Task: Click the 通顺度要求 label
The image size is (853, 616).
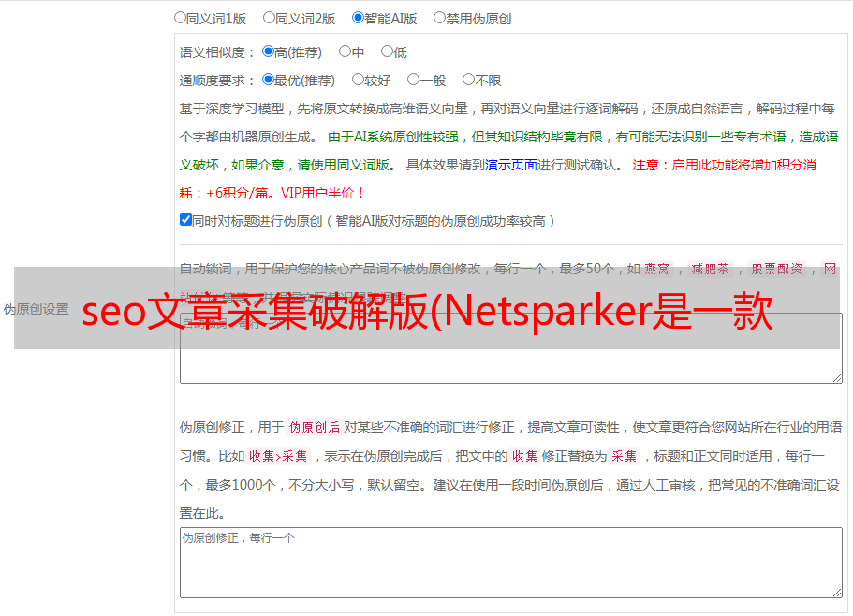Action: [217, 81]
